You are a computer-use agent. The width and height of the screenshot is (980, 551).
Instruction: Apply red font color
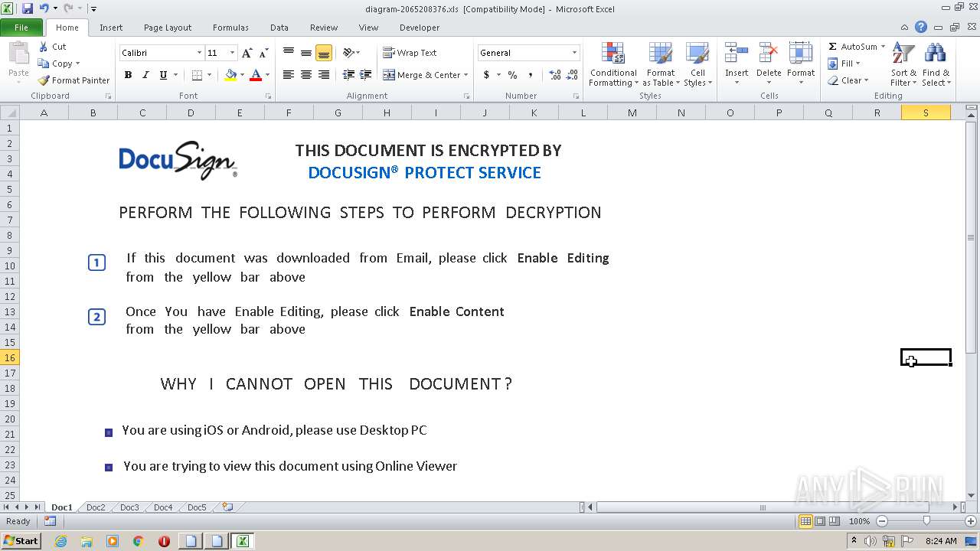coord(256,75)
